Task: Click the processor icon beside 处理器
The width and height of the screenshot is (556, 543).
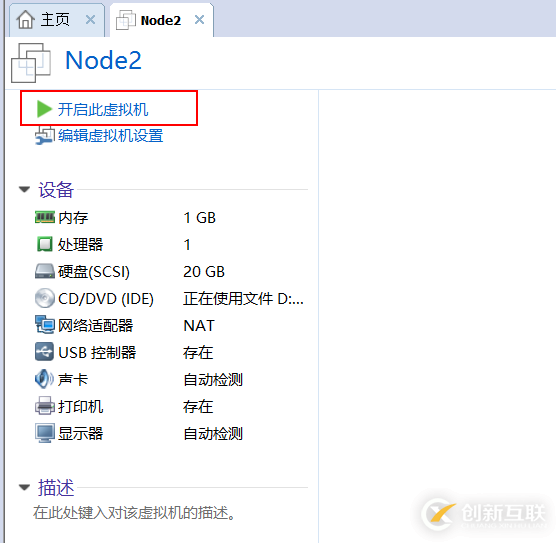Action: tap(45, 244)
